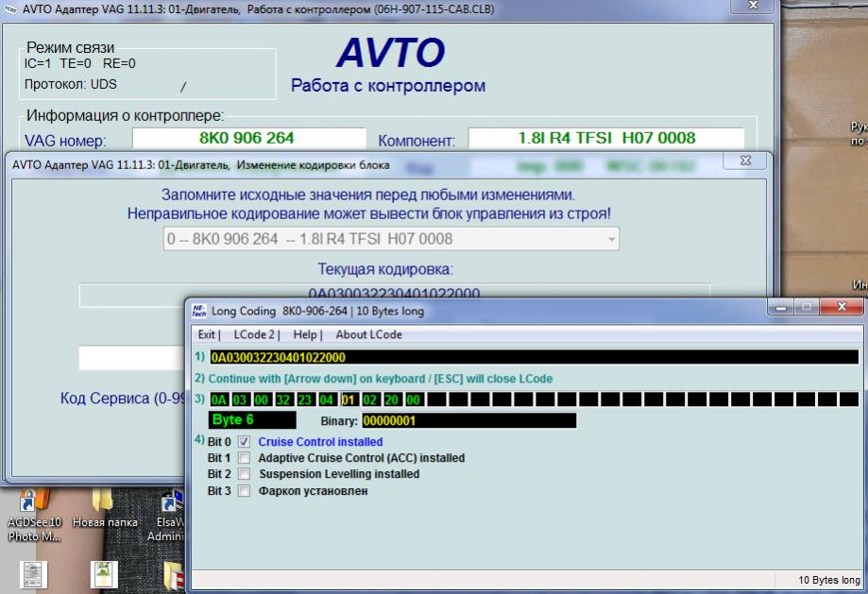The width and height of the screenshot is (868, 594).
Task: Close the AVTO Работа с контроллером window
Action: (753, 6)
